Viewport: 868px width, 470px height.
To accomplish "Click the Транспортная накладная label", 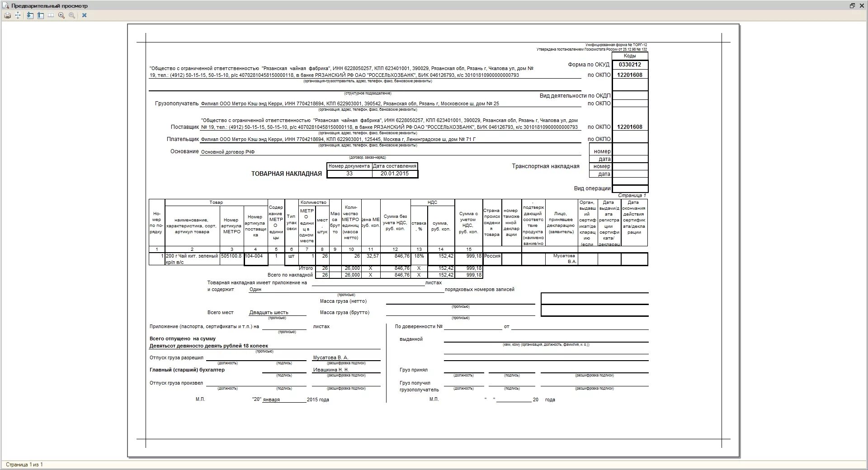I will point(546,166).
